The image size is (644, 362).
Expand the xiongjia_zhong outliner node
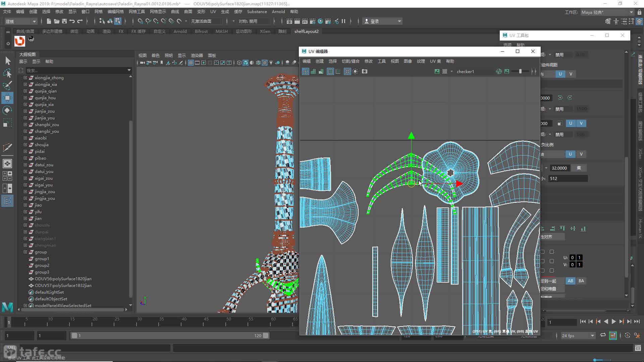coord(25,77)
